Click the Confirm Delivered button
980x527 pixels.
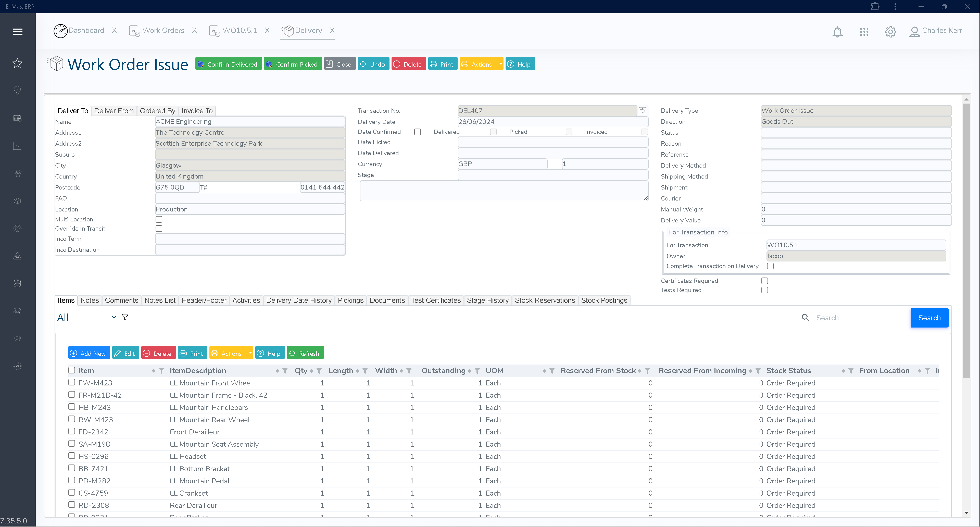click(228, 64)
